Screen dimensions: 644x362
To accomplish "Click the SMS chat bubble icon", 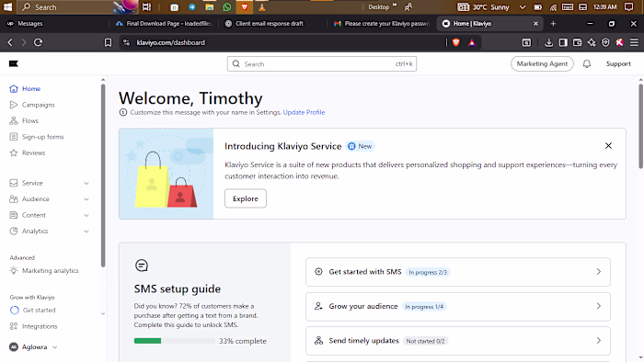I will click(x=142, y=266).
